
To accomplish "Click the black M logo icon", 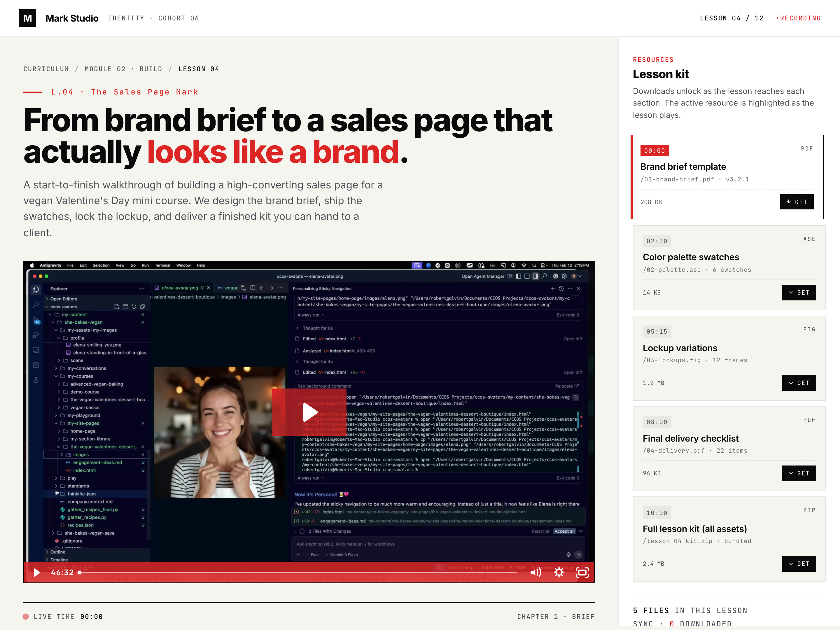I will point(27,18).
